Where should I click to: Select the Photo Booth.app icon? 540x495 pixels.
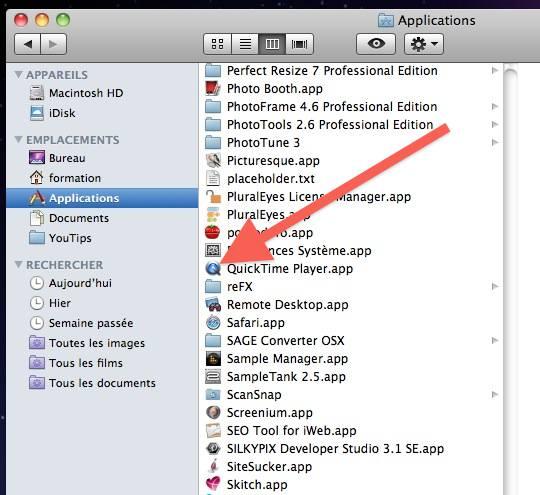[213, 89]
